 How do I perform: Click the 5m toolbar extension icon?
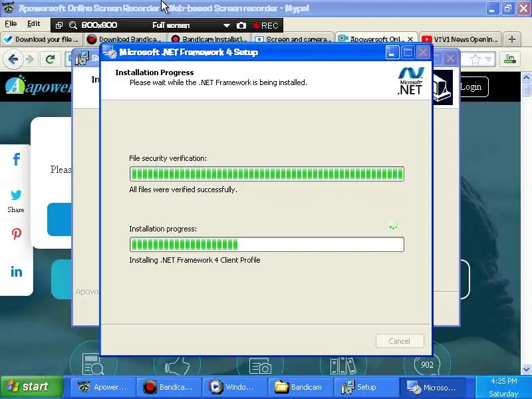point(510,59)
